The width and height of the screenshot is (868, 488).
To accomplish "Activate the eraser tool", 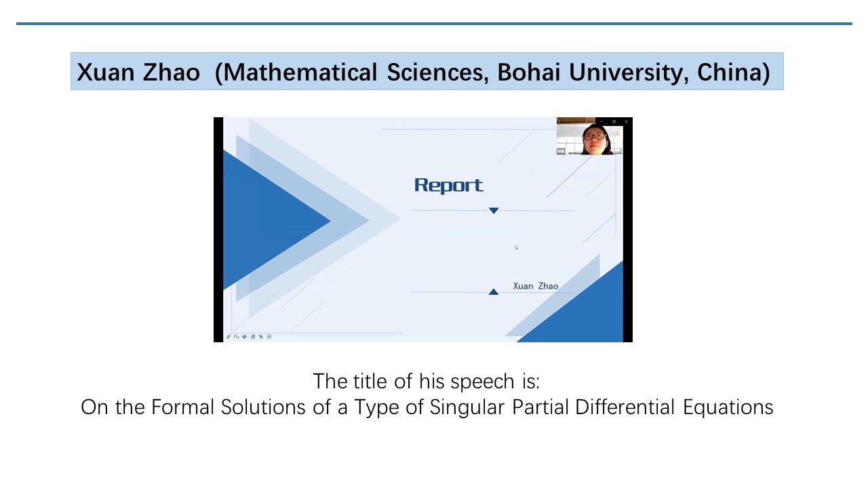I will [253, 337].
